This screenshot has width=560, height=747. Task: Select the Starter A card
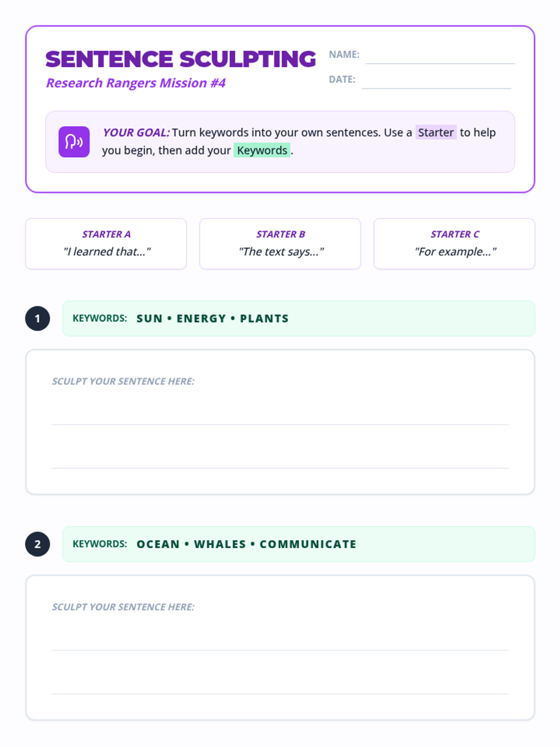[106, 244]
